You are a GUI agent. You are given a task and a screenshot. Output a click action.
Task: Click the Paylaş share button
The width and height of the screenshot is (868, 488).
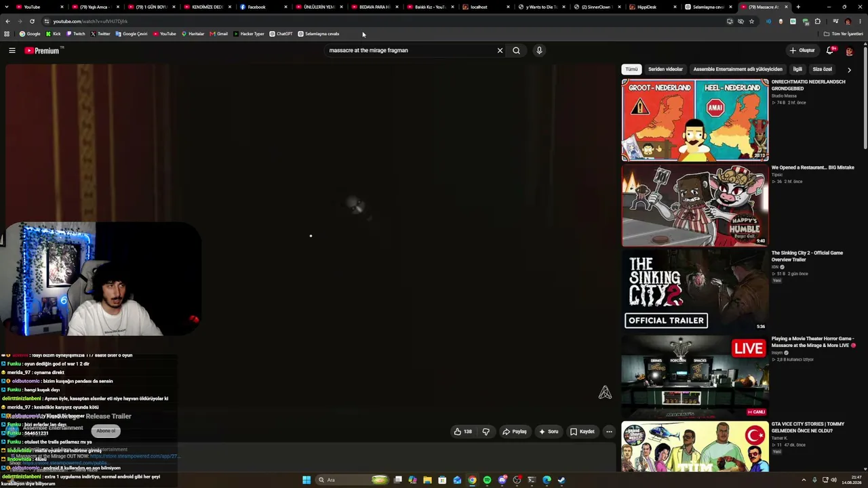point(514,432)
